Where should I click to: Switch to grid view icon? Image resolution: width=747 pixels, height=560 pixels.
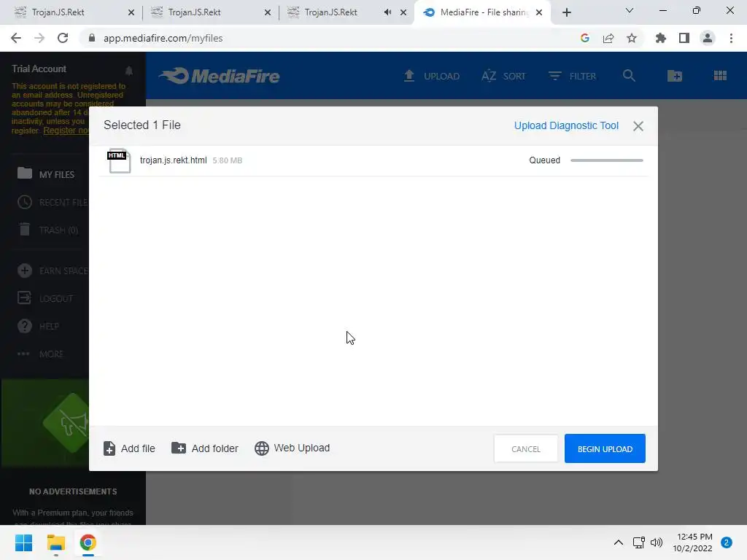coord(720,76)
